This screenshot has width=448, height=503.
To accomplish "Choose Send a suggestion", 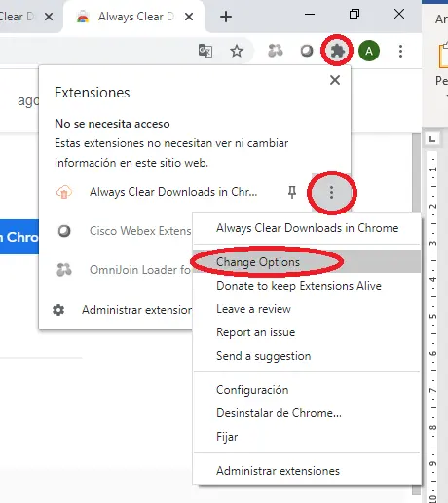I will click(x=307, y=356).
